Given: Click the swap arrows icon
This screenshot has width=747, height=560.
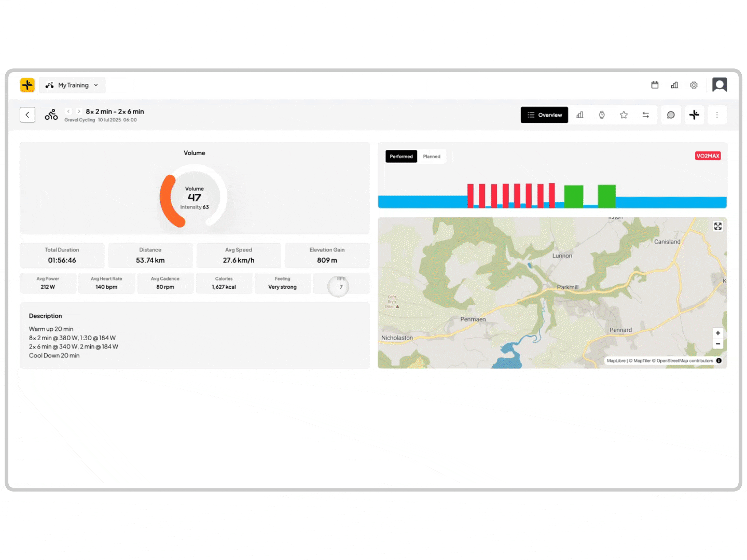Looking at the screenshot, I should point(646,115).
